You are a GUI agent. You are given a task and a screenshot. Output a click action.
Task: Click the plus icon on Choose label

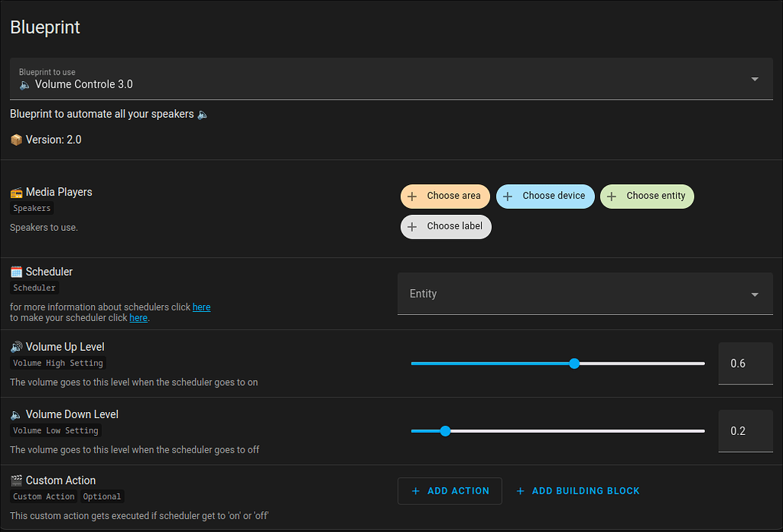coord(414,226)
